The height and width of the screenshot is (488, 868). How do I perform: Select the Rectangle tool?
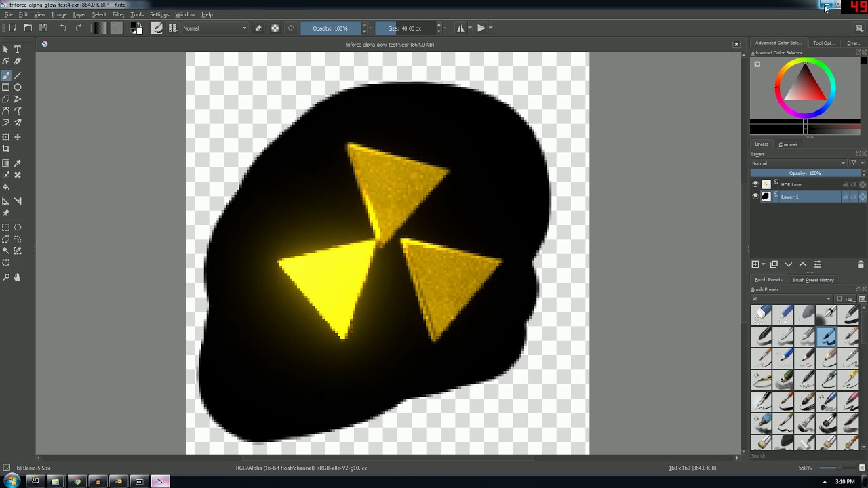[x=6, y=87]
